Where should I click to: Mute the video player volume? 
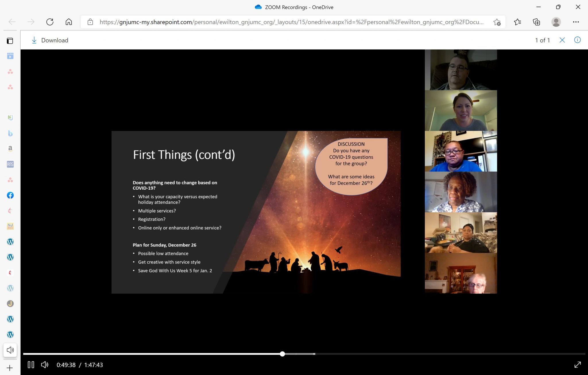[x=45, y=365]
